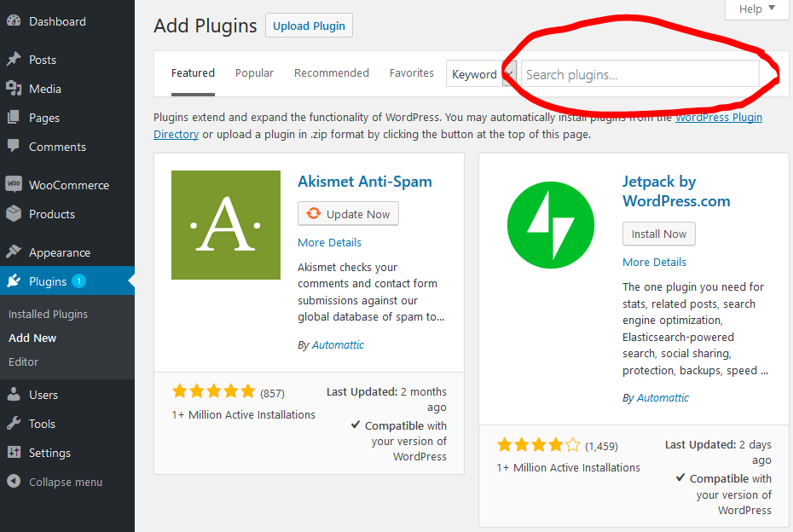Screen dimensions: 793x532
Task: Click the Tools wrench icon
Action: click(14, 423)
